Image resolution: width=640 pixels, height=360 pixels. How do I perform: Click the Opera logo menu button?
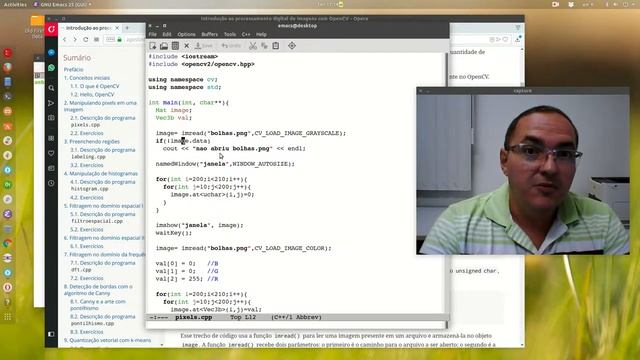coord(51,29)
